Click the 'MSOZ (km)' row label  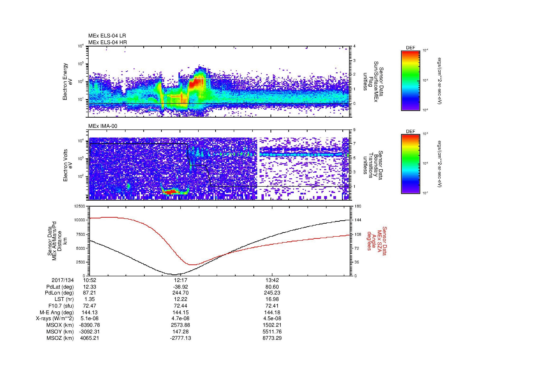click(60, 338)
